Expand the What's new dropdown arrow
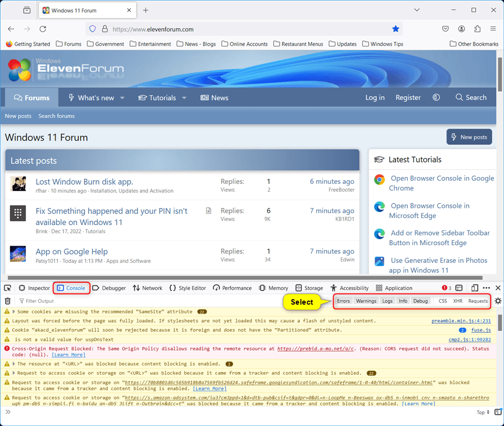Screen dimensions: 504x426 coord(122,98)
